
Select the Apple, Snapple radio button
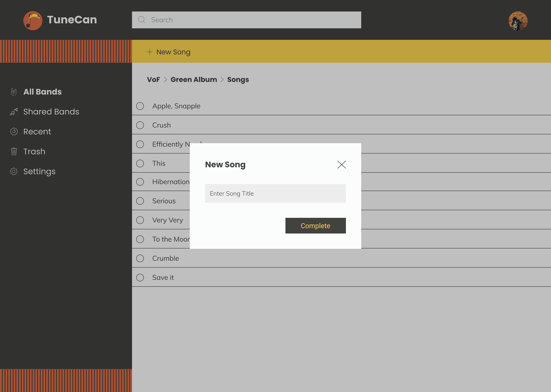(140, 106)
